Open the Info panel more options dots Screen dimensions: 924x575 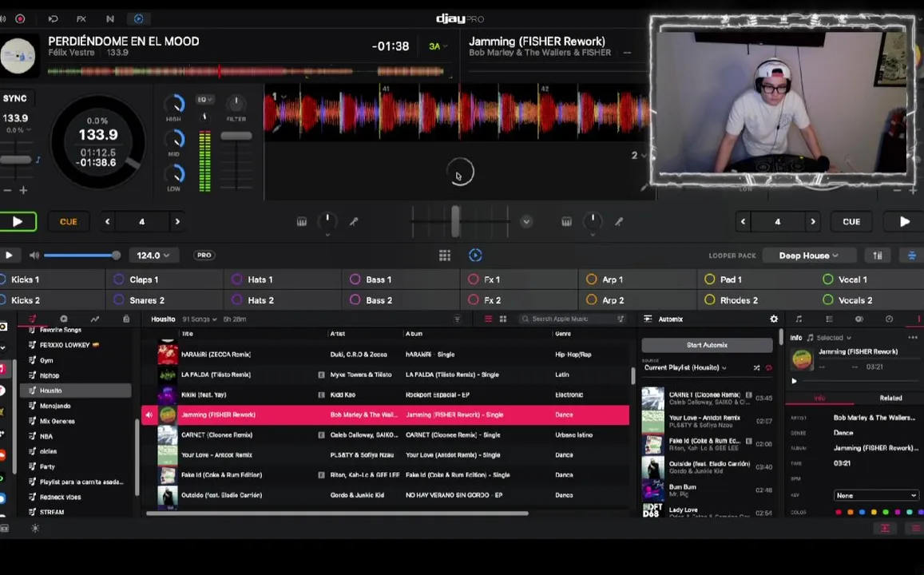pos(913,338)
